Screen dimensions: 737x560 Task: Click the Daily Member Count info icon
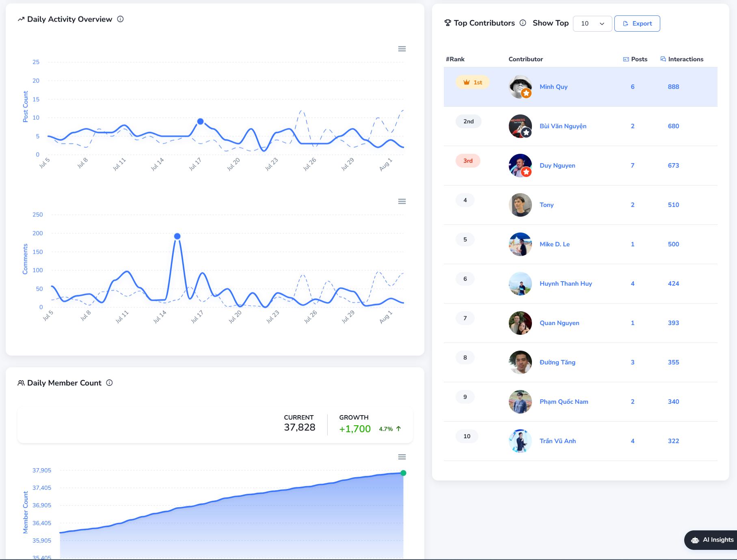click(109, 383)
